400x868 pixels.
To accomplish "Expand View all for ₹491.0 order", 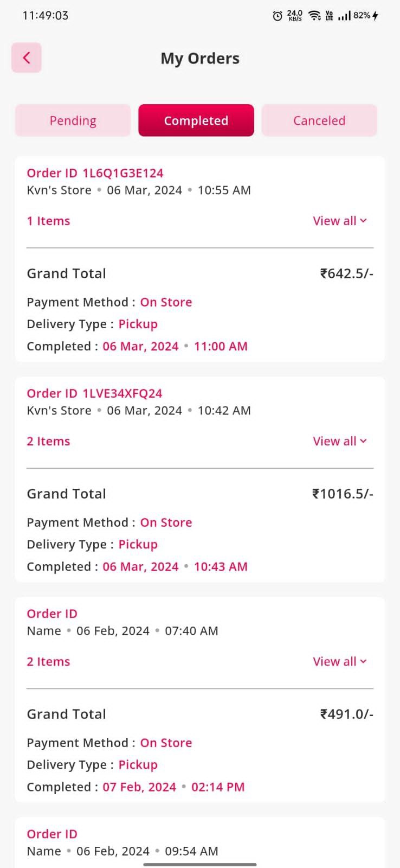I will coord(340,661).
